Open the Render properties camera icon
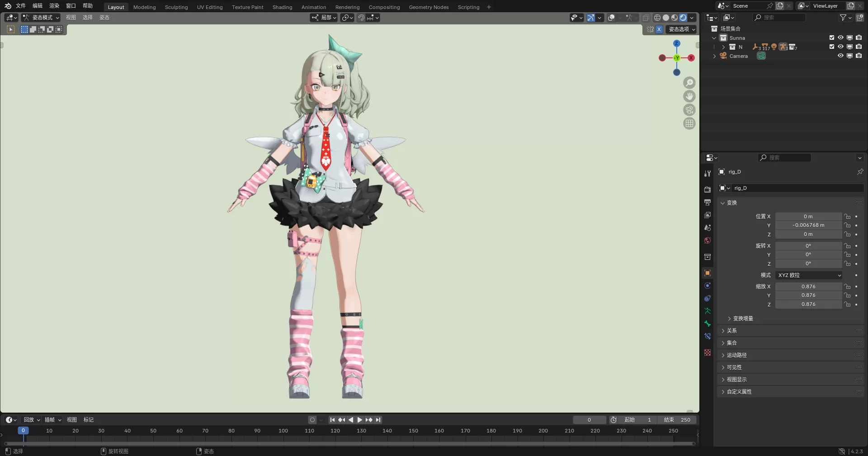This screenshot has width=868, height=456. (708, 189)
